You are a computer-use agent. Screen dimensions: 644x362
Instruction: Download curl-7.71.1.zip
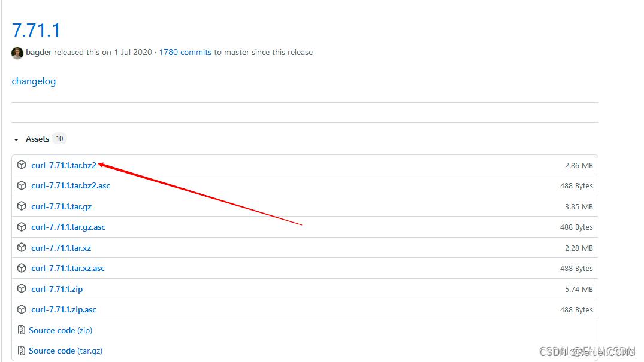click(x=57, y=289)
